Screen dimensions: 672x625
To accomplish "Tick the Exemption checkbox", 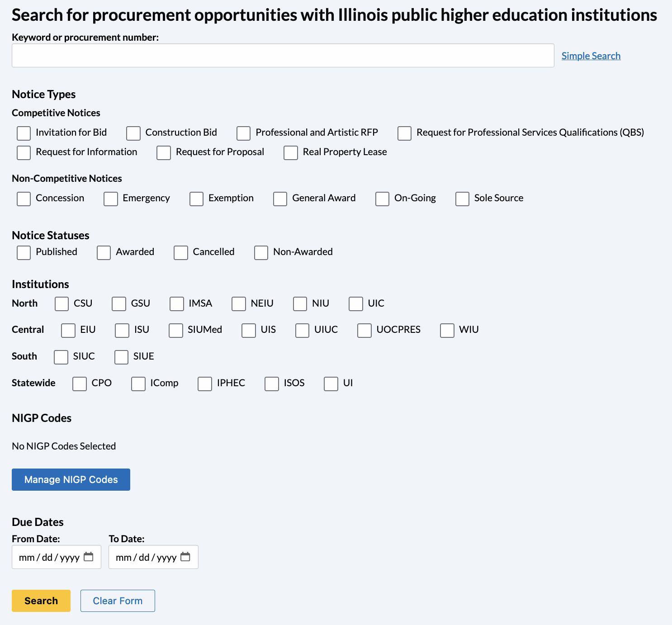I will click(x=196, y=199).
